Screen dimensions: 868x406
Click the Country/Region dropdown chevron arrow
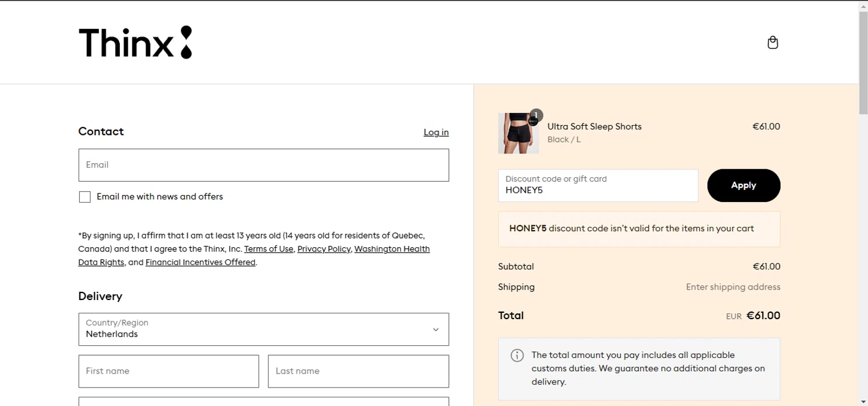tap(436, 330)
